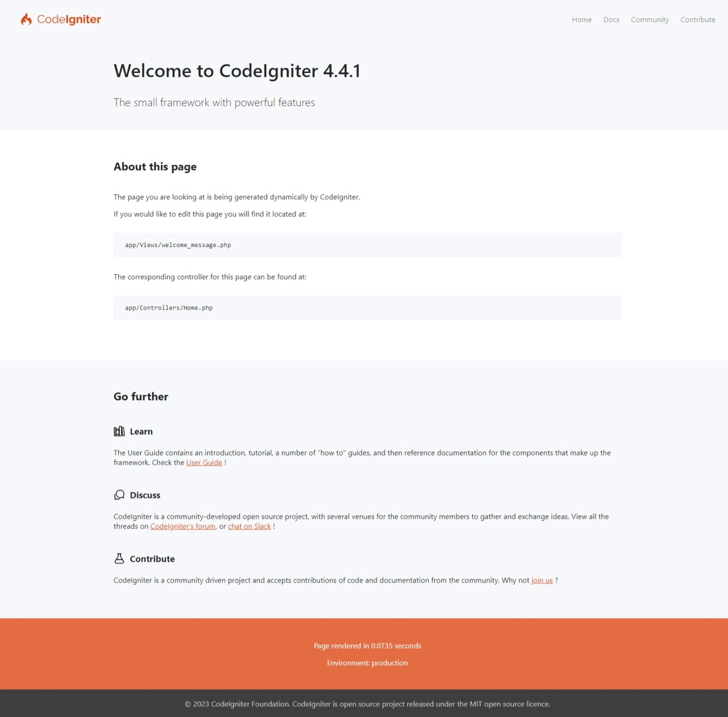
Task: Click the tagline 'The small framework with powerful features'
Action: coord(214,103)
